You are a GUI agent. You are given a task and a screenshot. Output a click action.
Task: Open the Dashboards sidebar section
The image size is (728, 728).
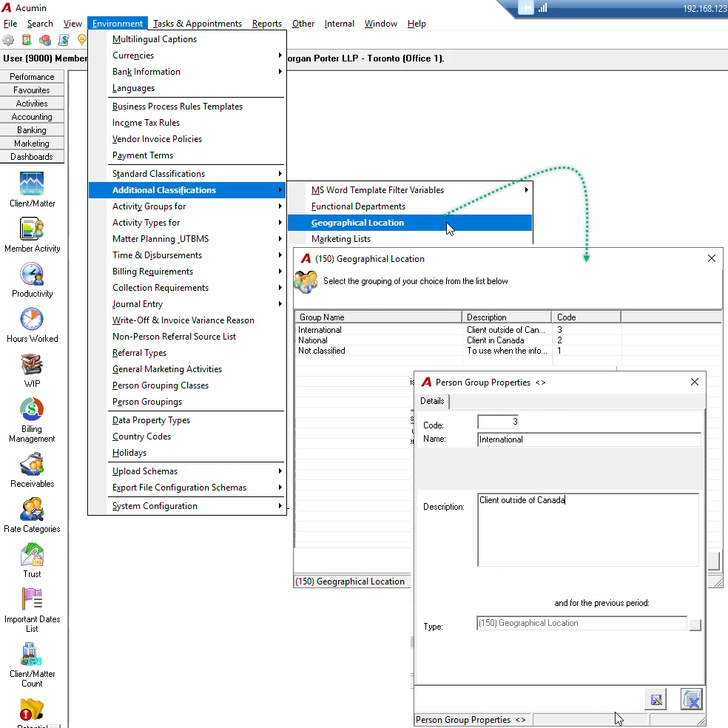[32, 156]
